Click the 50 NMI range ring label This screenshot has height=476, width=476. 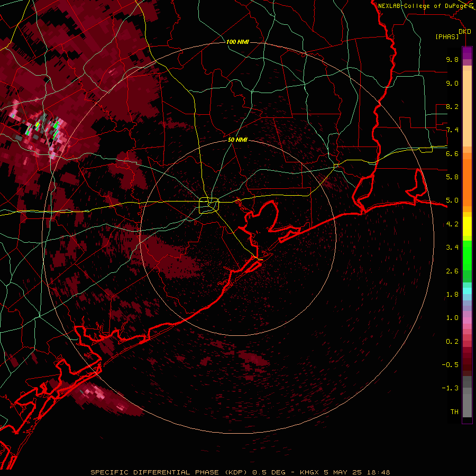point(237,140)
